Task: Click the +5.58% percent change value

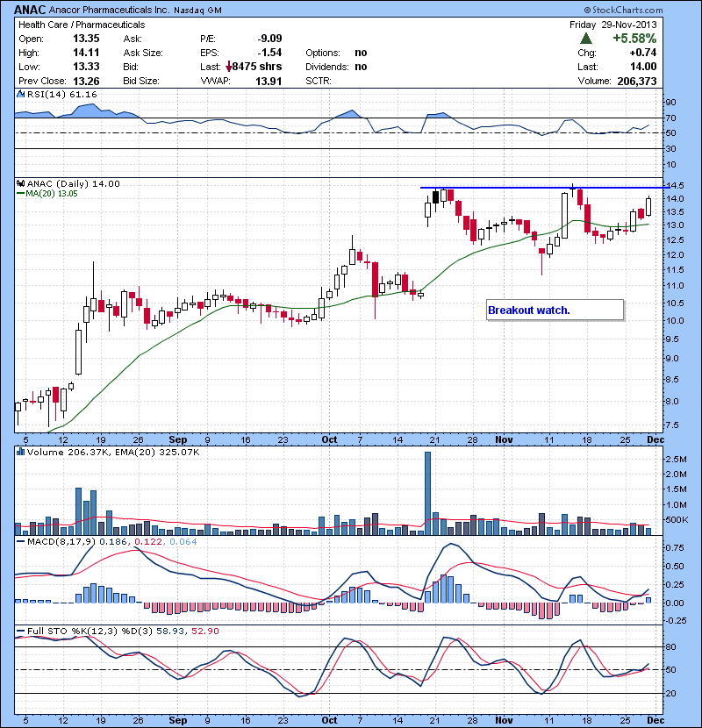Action: (634, 38)
